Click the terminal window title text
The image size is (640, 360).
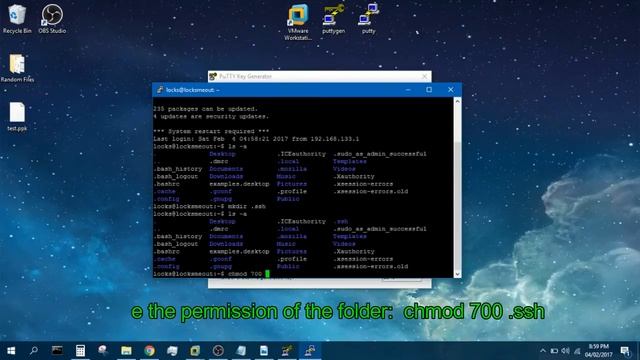click(193, 90)
